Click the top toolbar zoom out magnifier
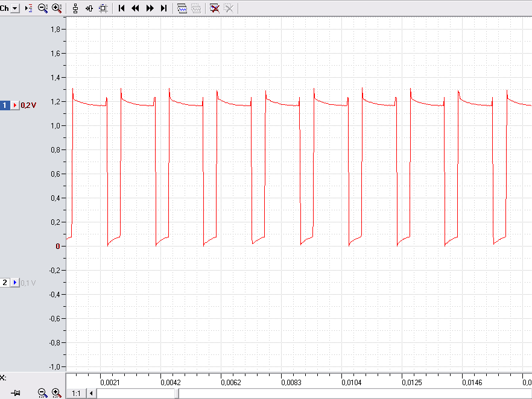 (x=43, y=8)
